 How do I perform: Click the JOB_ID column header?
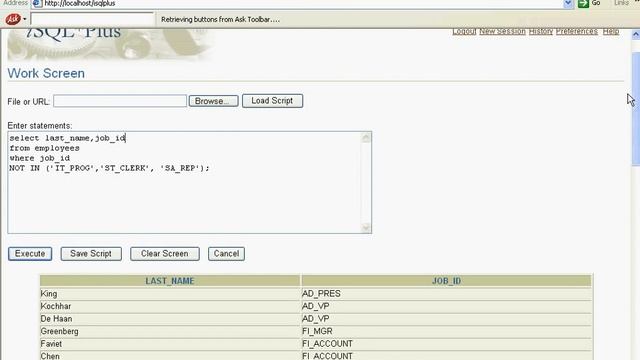[446, 281]
